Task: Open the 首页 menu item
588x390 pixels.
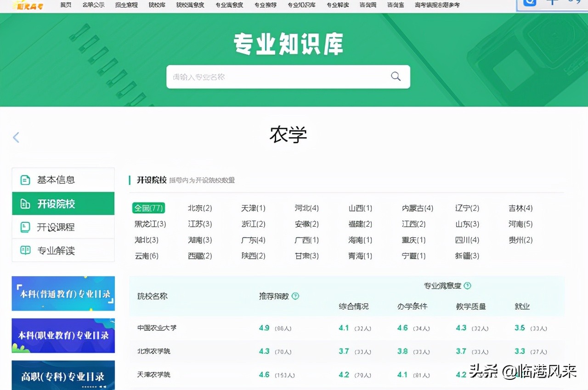Action: [x=66, y=5]
